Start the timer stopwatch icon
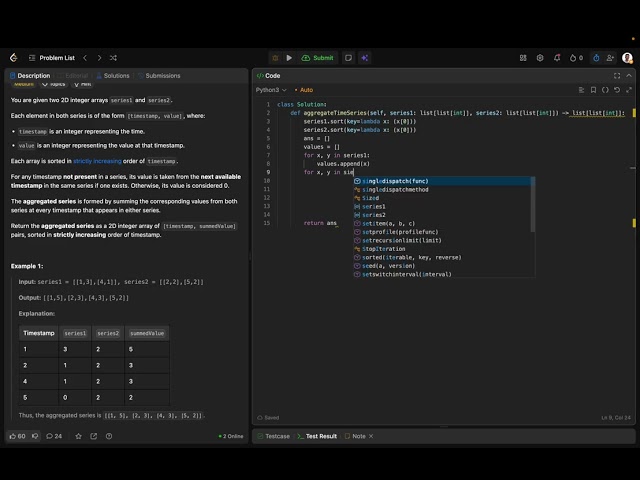The image size is (640, 480). pos(596,58)
